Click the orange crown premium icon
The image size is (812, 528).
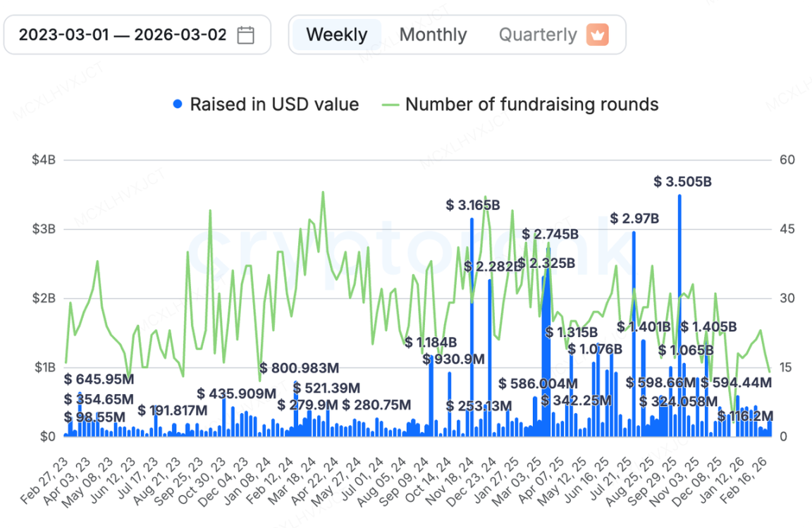pos(597,35)
